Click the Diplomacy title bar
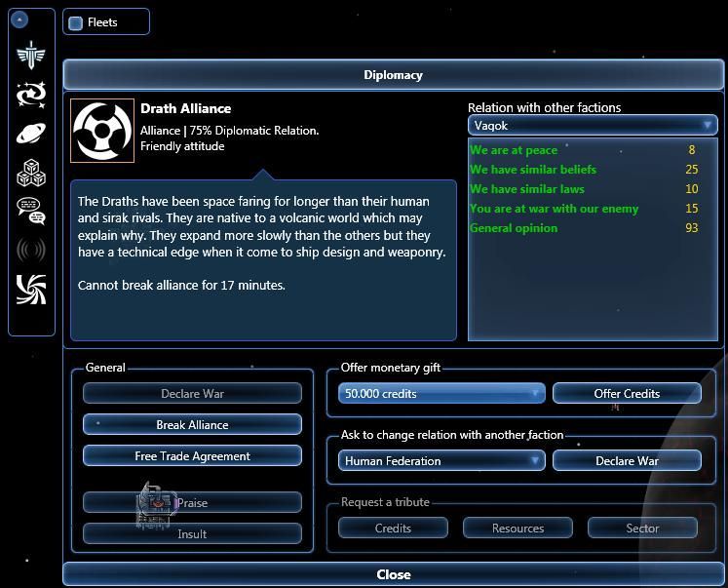 pyautogui.click(x=394, y=75)
